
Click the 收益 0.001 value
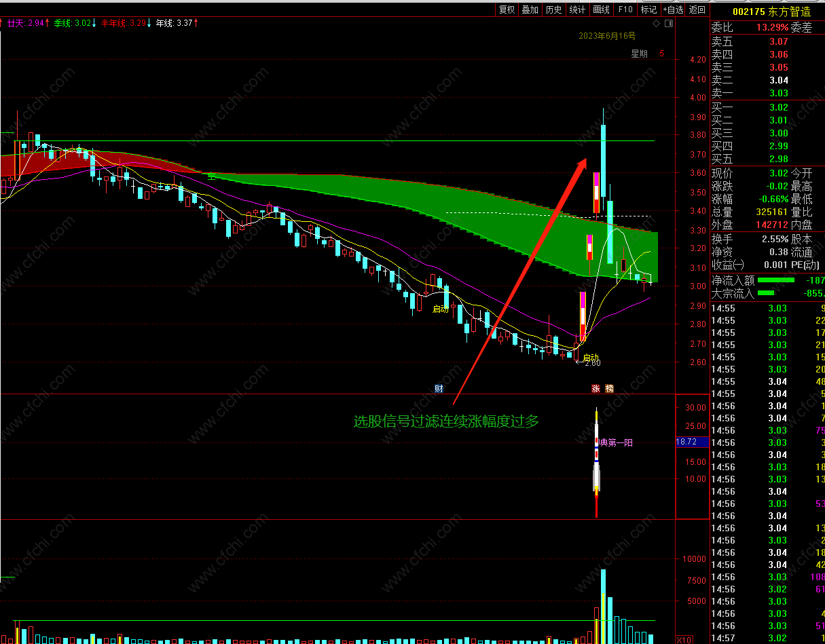pos(775,265)
